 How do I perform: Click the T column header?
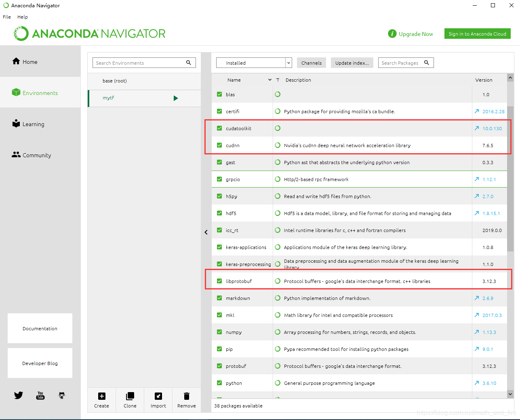[x=278, y=80]
